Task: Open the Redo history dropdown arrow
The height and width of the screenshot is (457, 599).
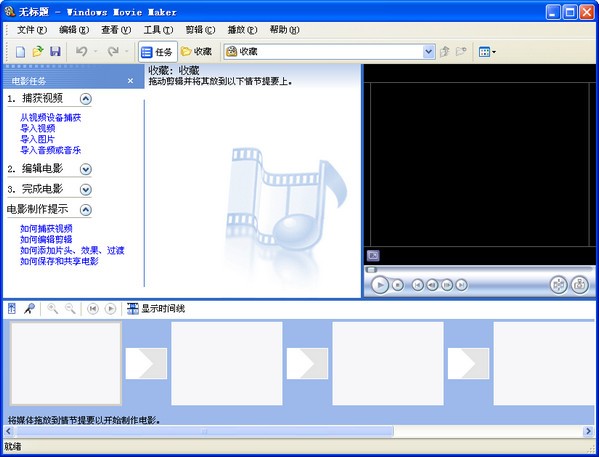Action: coord(126,52)
